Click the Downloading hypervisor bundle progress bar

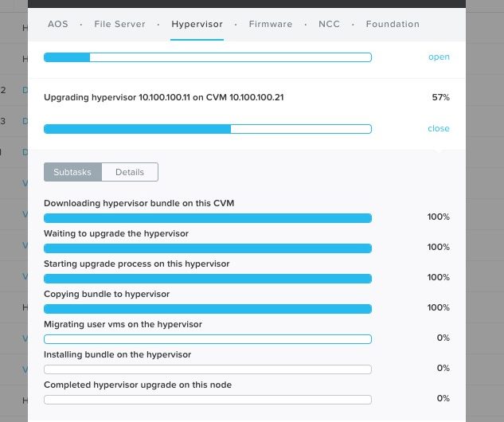tap(208, 218)
